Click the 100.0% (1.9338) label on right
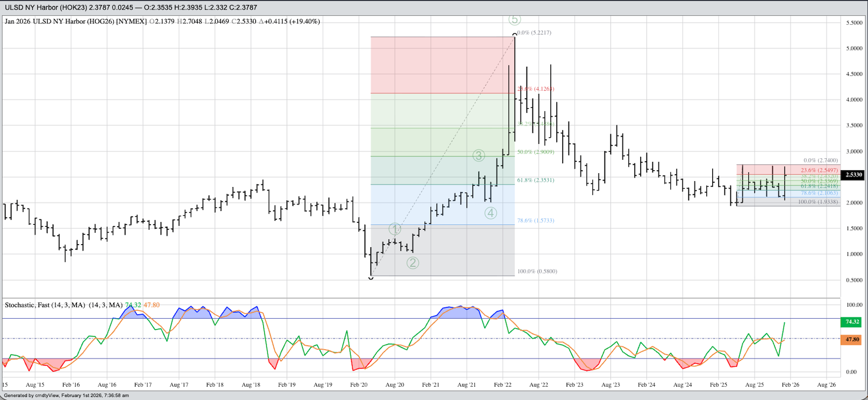Image resolution: width=868 pixels, height=400 pixels. [x=817, y=202]
